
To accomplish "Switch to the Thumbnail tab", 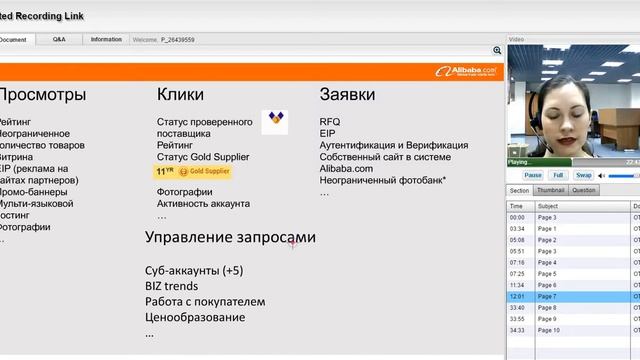I will coord(551,190).
